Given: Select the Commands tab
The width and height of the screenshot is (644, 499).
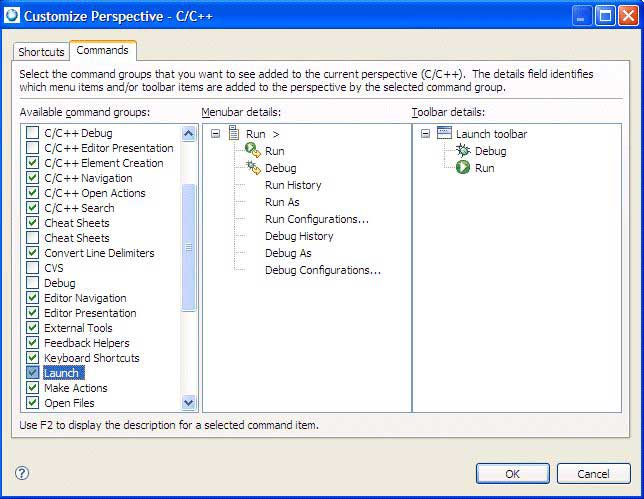Looking at the screenshot, I should [102, 51].
